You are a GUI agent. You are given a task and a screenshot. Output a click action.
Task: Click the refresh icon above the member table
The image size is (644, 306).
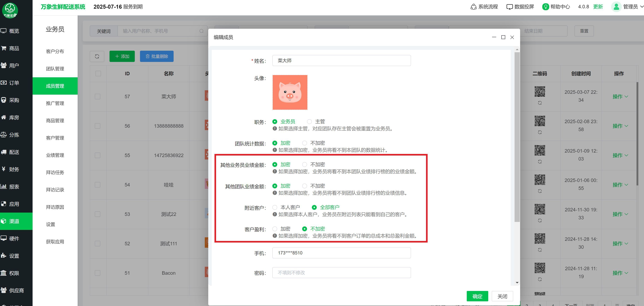tap(97, 56)
